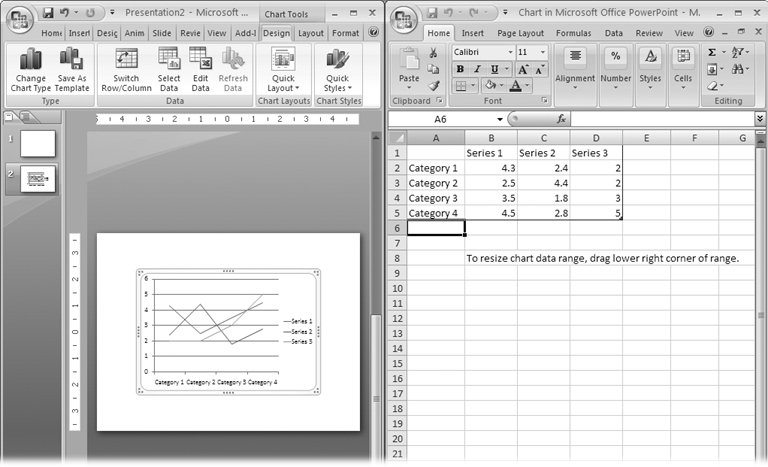
Task: Open the Clipboard dialog launcher in Excel
Action: pos(439,100)
